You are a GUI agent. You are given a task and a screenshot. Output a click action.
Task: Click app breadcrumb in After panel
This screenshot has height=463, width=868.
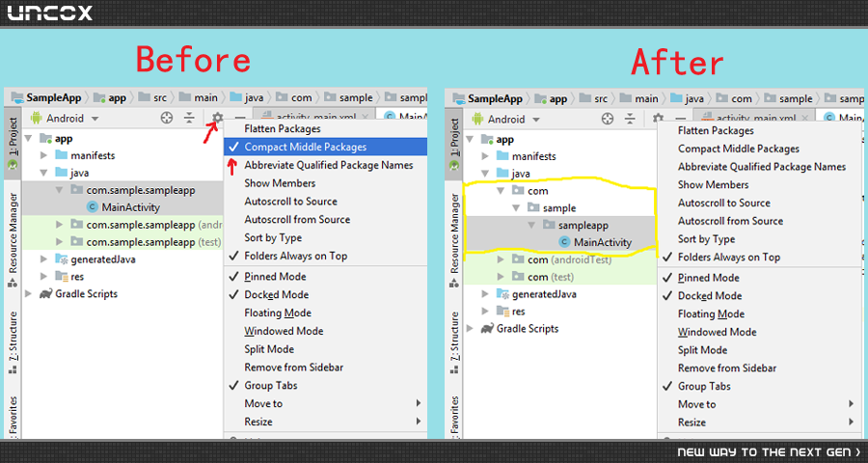[x=552, y=98]
